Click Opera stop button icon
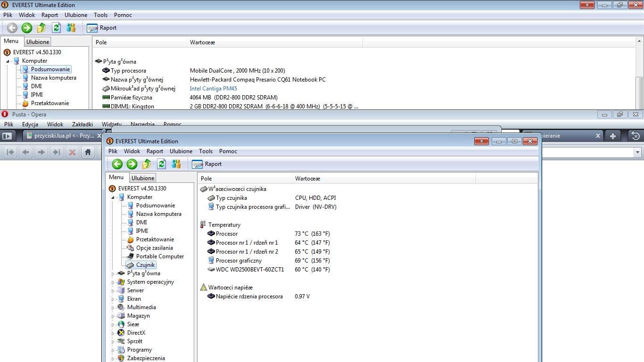The height and width of the screenshot is (362, 644). point(72,152)
